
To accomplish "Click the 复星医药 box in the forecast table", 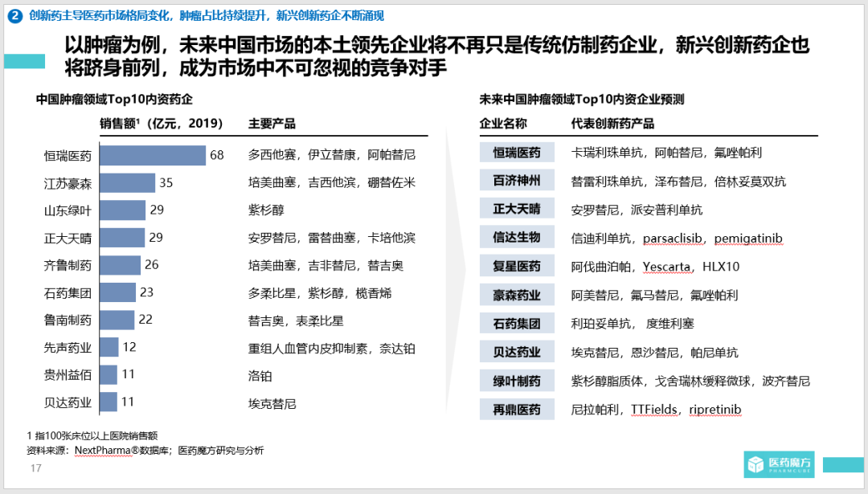I will (517, 266).
